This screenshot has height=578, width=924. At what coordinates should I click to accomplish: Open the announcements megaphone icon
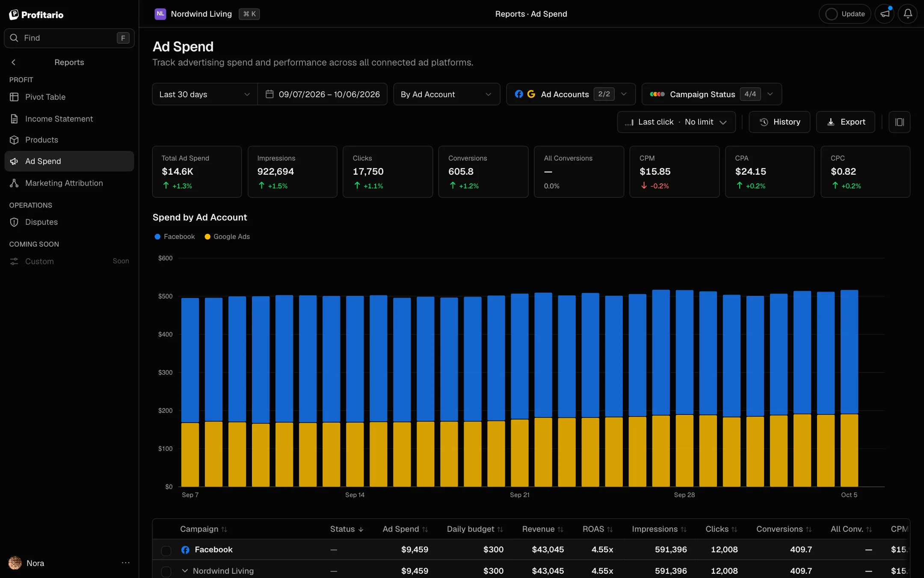click(885, 14)
